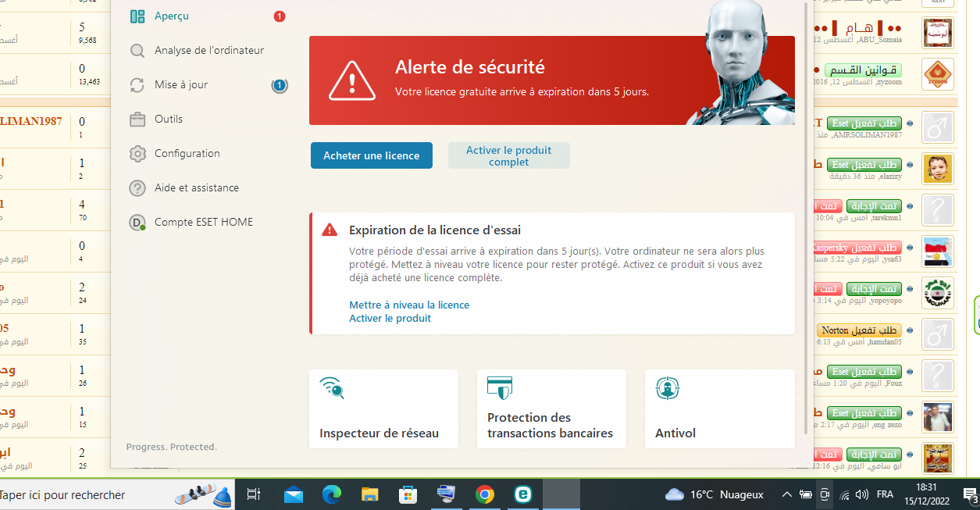The image size is (980, 510).
Task: Click the Norton tag on hamdan05's thread
Action: (859, 330)
